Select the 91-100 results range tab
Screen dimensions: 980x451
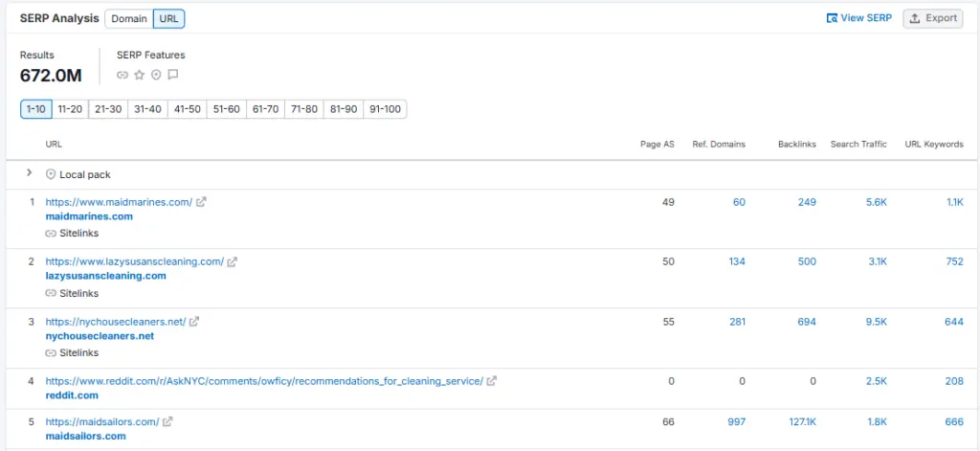pyautogui.click(x=385, y=109)
